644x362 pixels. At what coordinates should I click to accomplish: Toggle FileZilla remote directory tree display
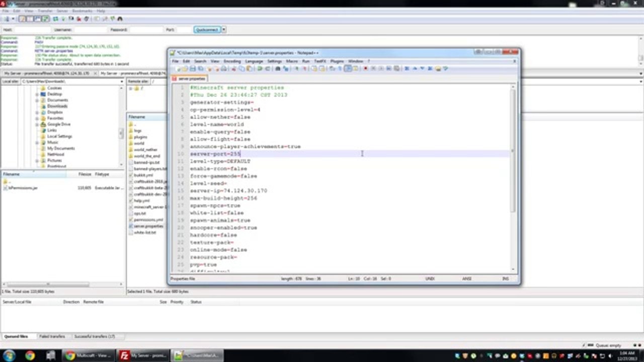pos(38,19)
